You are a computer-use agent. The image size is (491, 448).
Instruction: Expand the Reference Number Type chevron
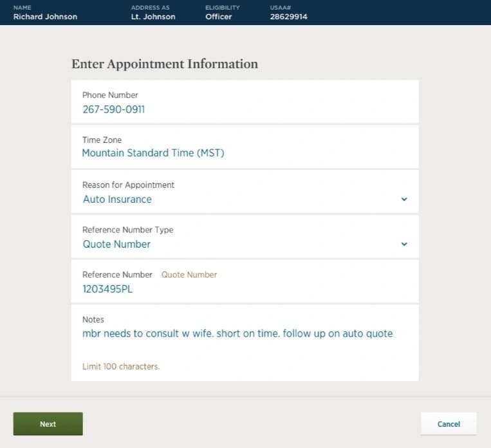[x=404, y=244]
